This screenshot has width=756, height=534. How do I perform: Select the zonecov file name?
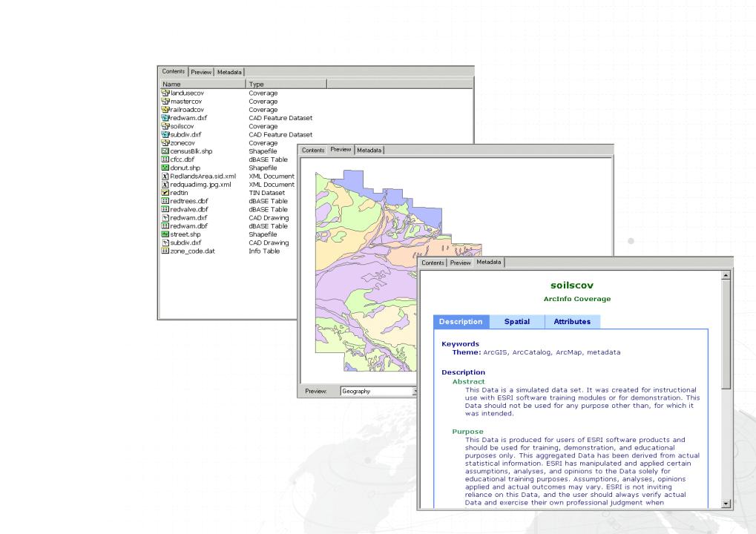pyautogui.click(x=183, y=142)
